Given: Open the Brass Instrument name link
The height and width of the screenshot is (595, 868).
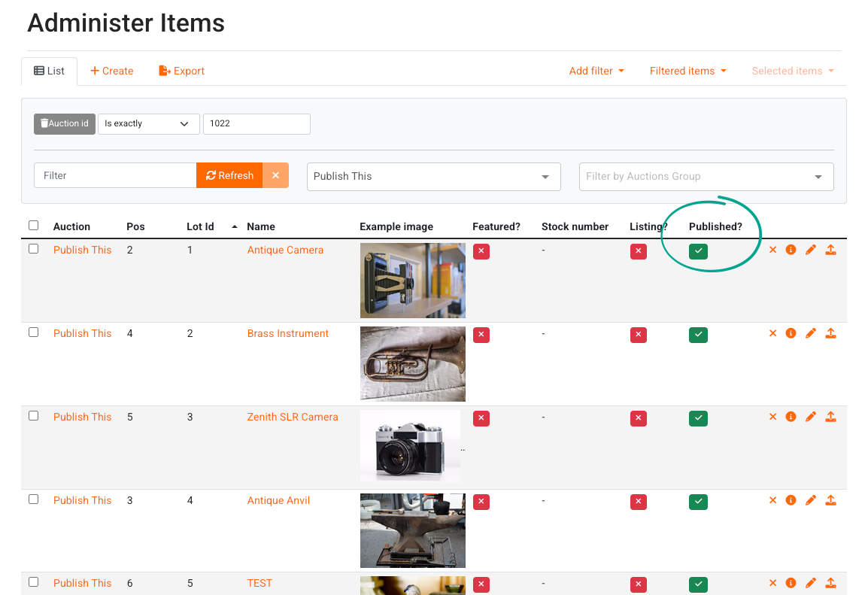Looking at the screenshot, I should click(287, 333).
